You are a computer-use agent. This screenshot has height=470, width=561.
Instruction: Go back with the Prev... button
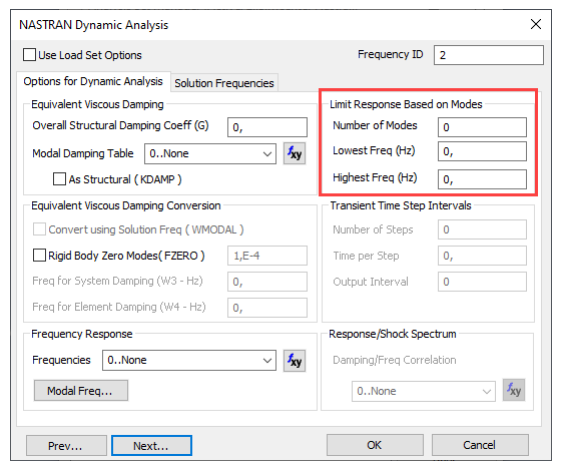point(66,446)
